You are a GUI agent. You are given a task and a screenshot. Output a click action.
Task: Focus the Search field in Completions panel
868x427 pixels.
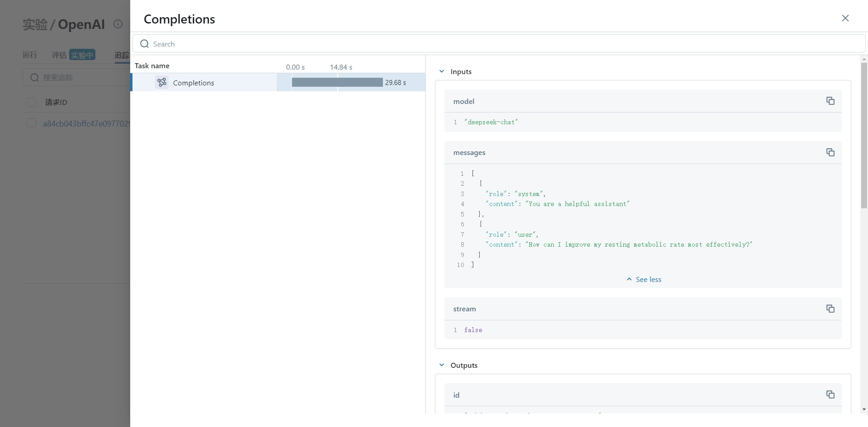pos(499,44)
